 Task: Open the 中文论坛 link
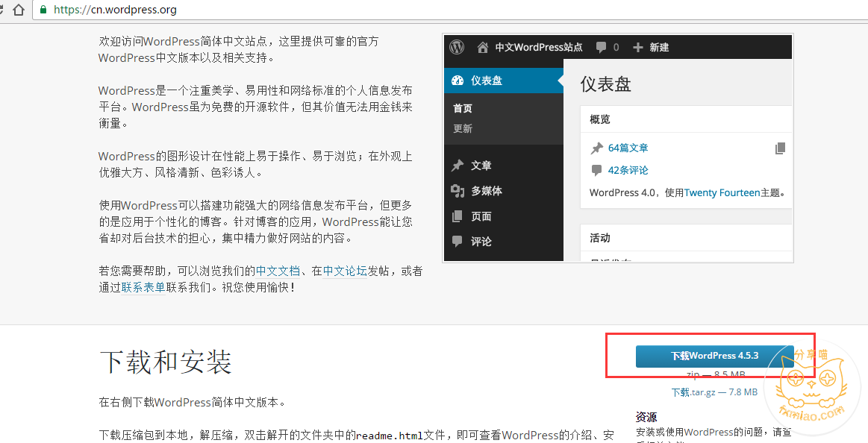345,271
